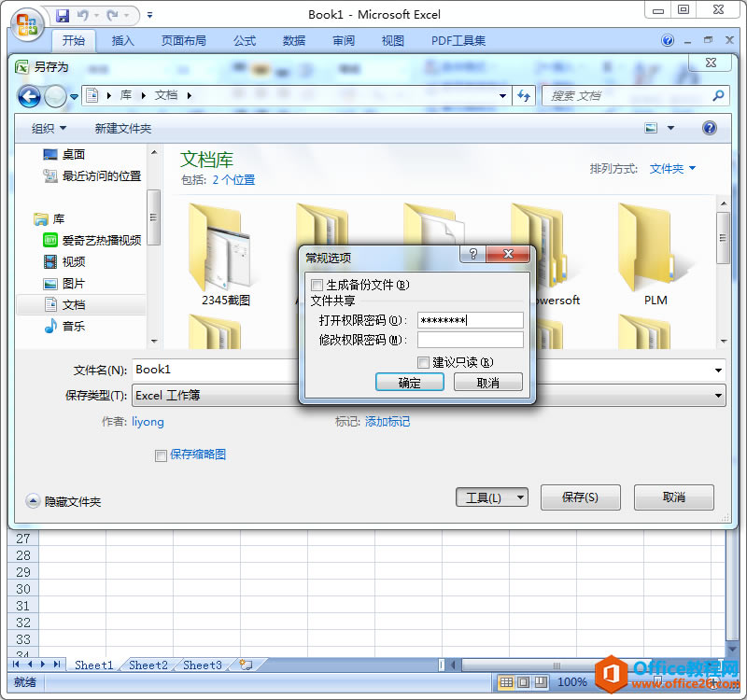Viewport: 747px width, 700px height.
Task: Insert a new worksheet tab icon
Action: 246,665
